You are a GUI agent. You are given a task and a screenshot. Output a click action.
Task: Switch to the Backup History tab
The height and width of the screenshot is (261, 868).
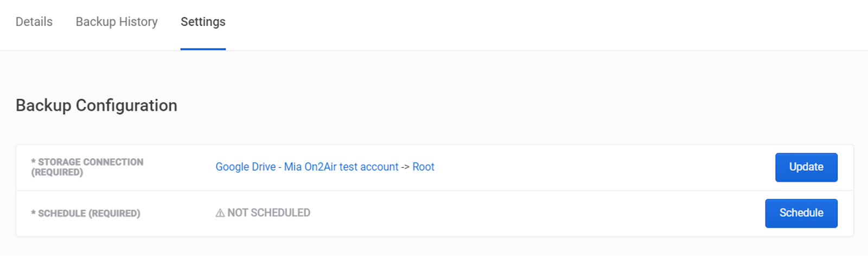tap(117, 22)
